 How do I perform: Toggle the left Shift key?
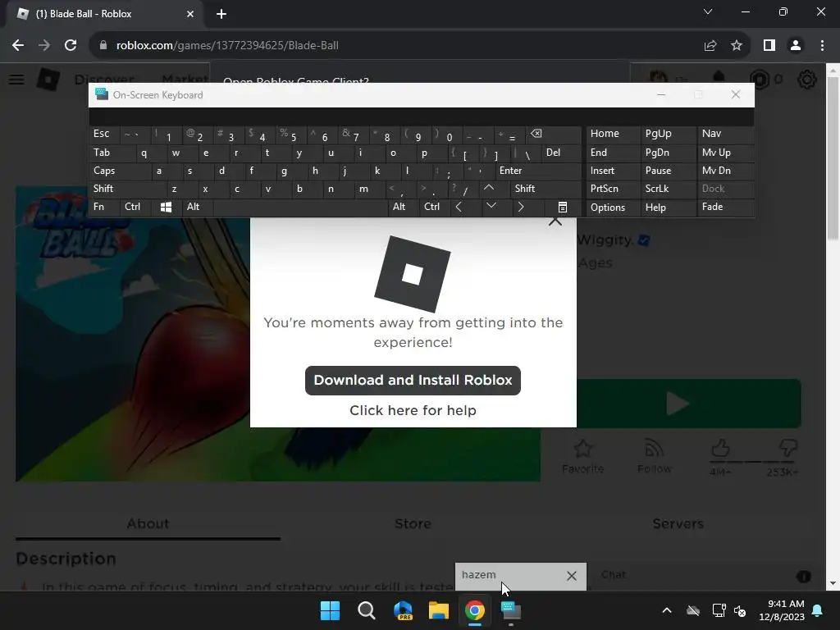(x=127, y=189)
